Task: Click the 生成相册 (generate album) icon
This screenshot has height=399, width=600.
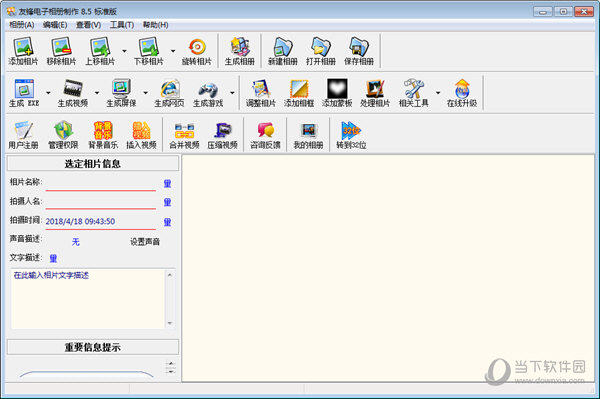Action: 240,51
